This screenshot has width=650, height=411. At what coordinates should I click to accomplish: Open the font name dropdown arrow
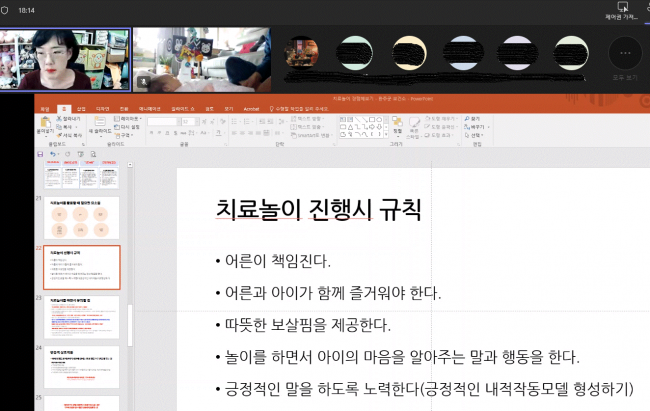click(179, 122)
